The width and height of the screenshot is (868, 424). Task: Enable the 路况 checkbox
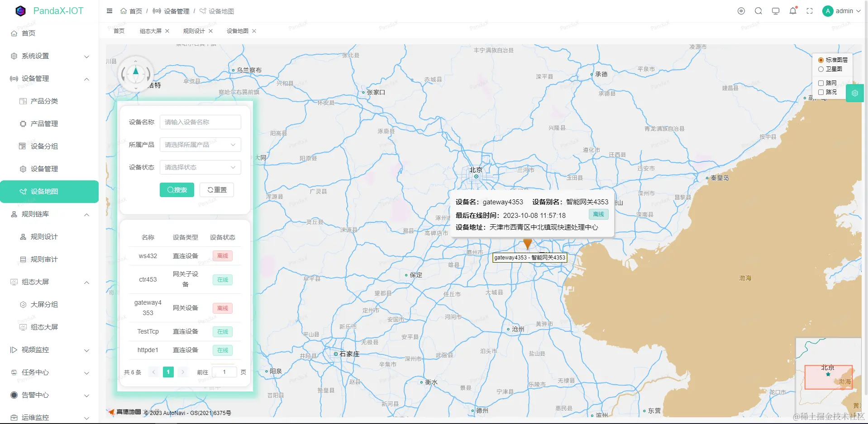pyautogui.click(x=821, y=92)
